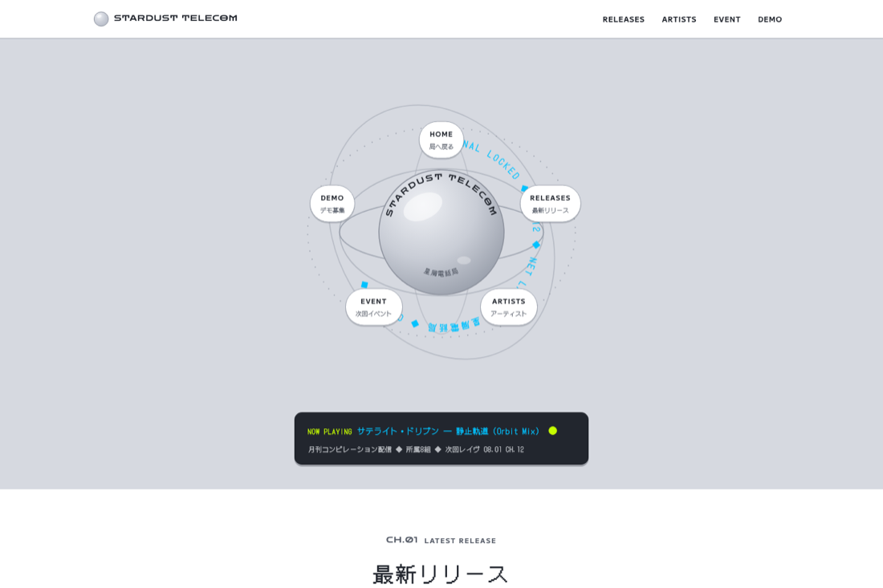Click the 次回レイヴ 08.01 CH.12 text
This screenshot has width=883, height=588.
(484, 449)
